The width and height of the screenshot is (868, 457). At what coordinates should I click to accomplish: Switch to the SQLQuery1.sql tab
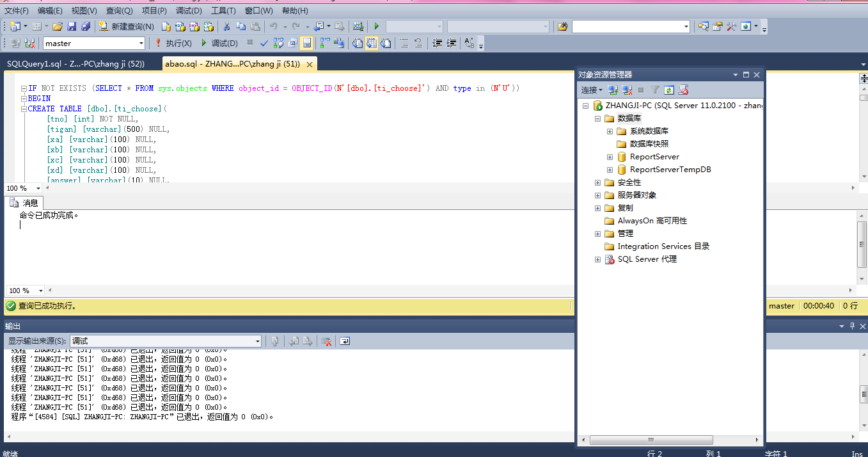75,64
